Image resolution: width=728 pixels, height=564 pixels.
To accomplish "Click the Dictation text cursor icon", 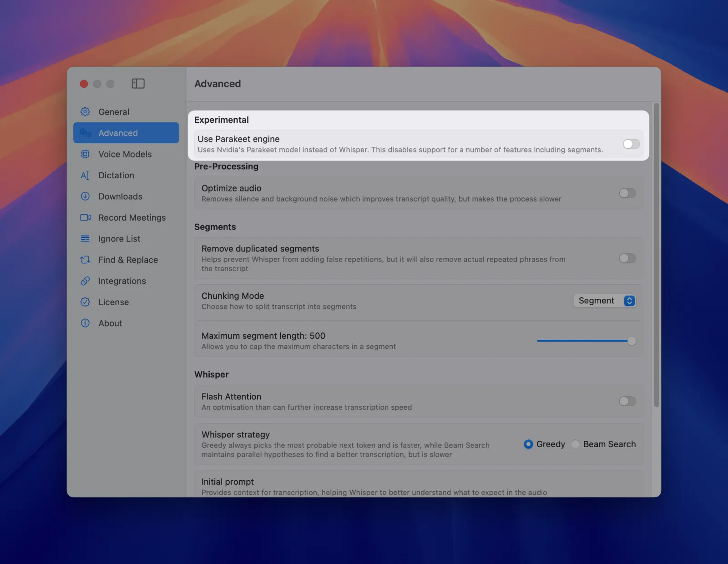I will click(x=85, y=175).
